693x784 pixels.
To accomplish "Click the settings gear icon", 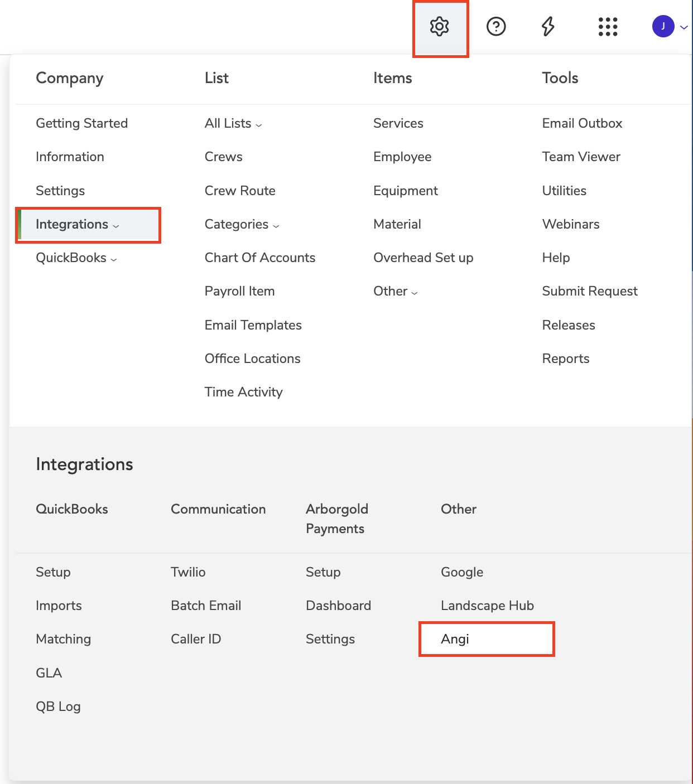I will 440,27.
